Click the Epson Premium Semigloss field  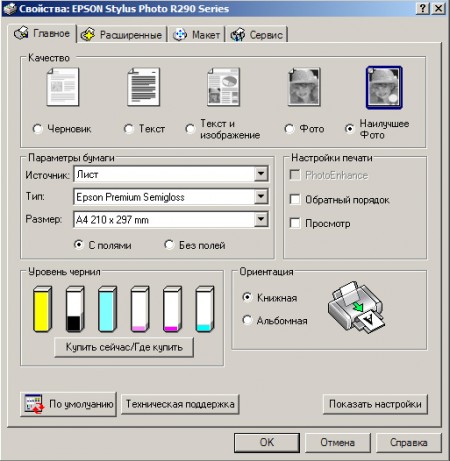[x=171, y=197]
